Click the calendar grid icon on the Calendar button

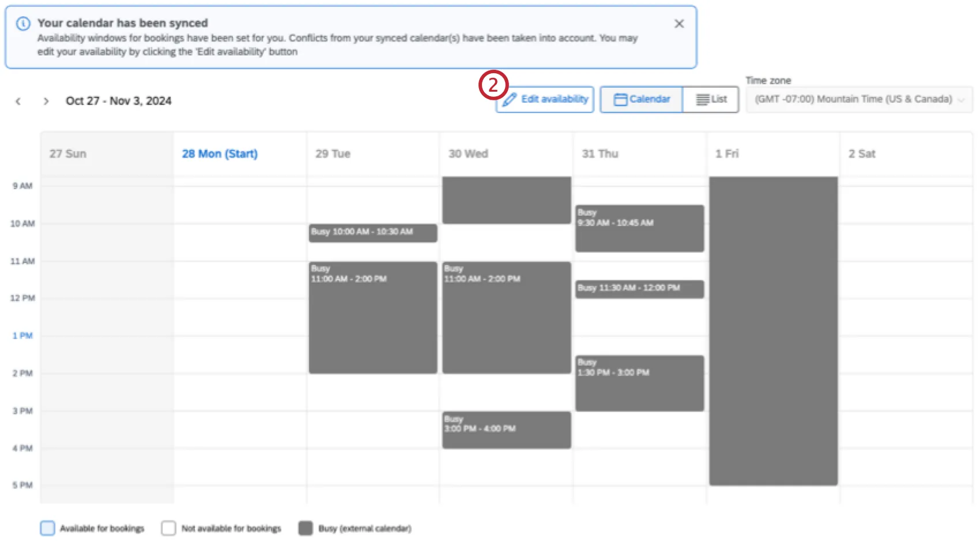point(620,99)
